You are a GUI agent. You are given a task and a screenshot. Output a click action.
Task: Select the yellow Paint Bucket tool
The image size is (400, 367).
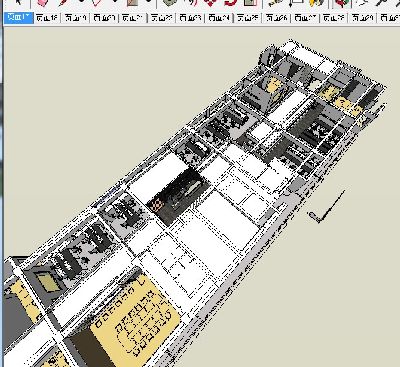tap(317, 3)
